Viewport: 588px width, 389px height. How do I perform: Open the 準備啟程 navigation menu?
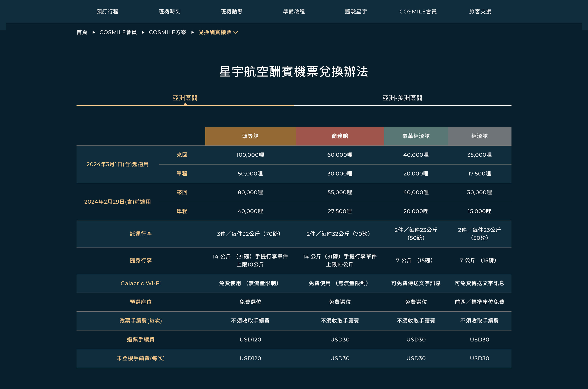click(x=294, y=11)
